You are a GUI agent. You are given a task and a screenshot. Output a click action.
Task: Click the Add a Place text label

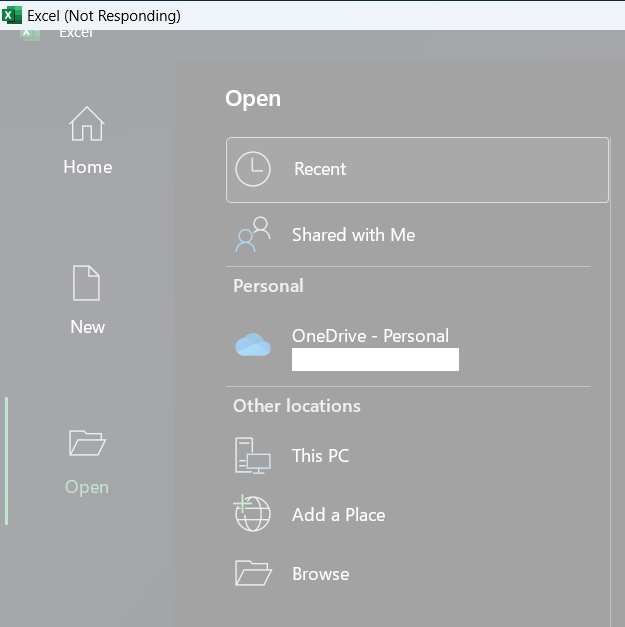click(x=338, y=515)
